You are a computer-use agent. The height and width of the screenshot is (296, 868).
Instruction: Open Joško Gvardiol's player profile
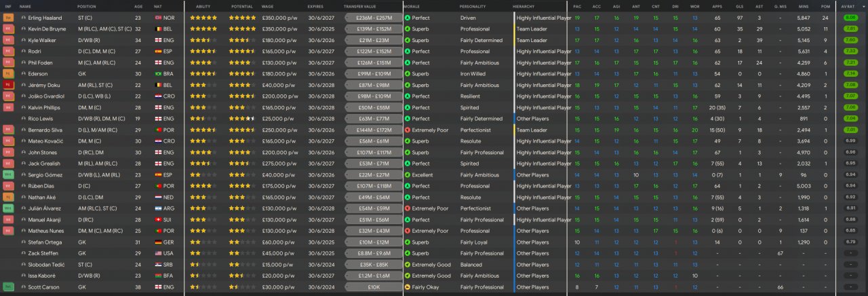tap(45, 96)
